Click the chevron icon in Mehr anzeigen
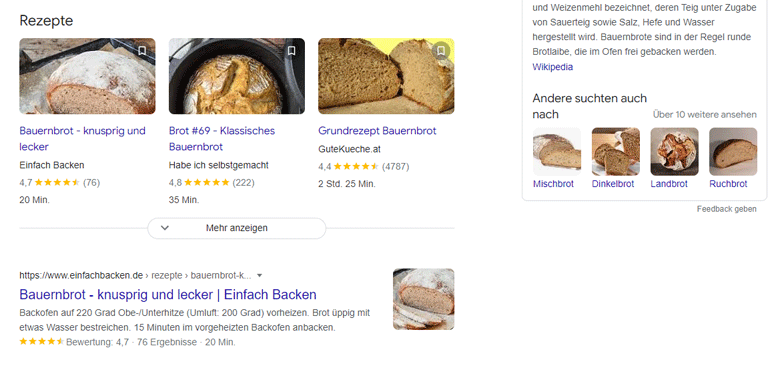Screen dimensions: 780x366 (165, 228)
